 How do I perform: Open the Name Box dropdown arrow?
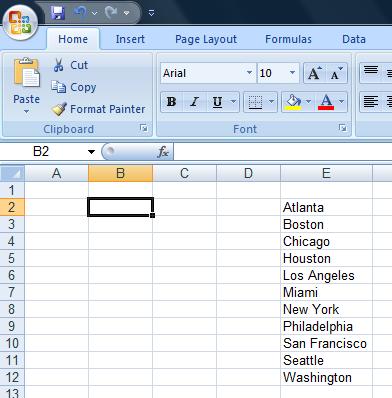91,152
